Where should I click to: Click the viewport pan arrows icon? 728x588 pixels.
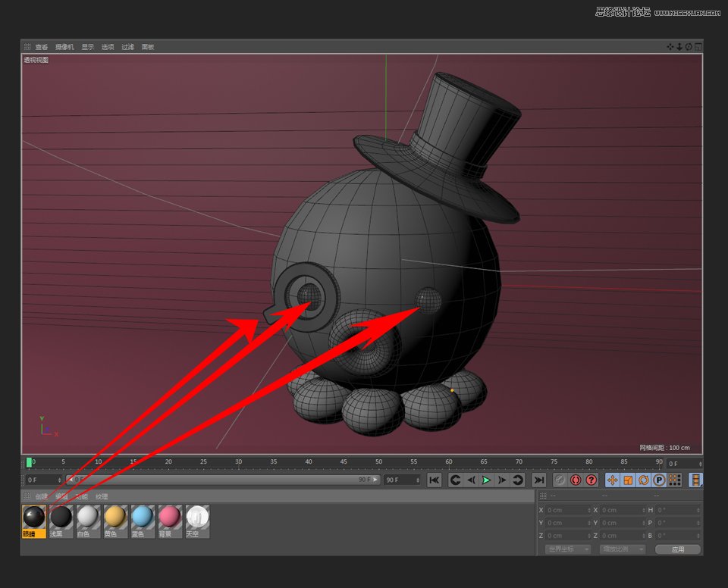coord(670,47)
